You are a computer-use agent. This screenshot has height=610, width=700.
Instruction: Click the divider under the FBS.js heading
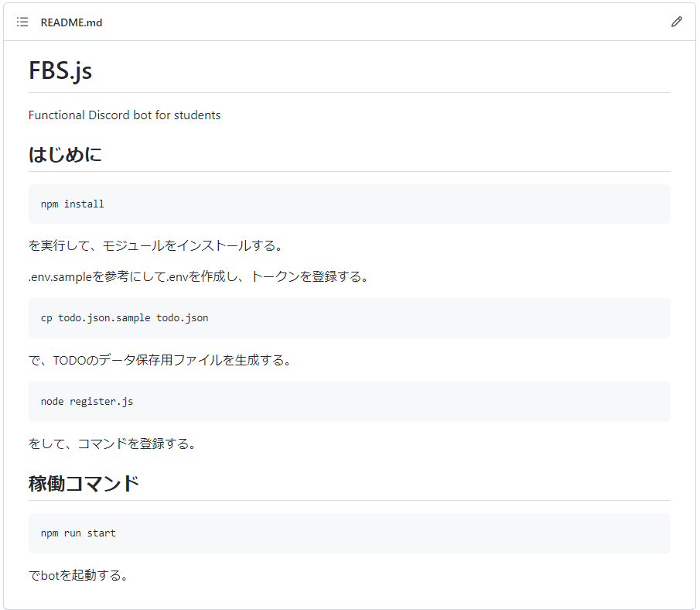pyautogui.click(x=348, y=89)
